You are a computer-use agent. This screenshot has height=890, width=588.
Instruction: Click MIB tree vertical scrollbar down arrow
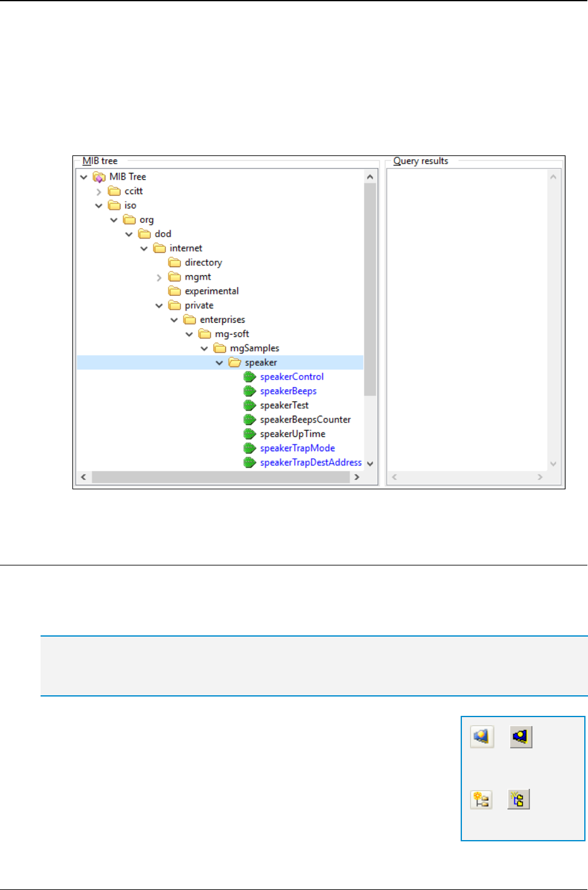[370, 464]
